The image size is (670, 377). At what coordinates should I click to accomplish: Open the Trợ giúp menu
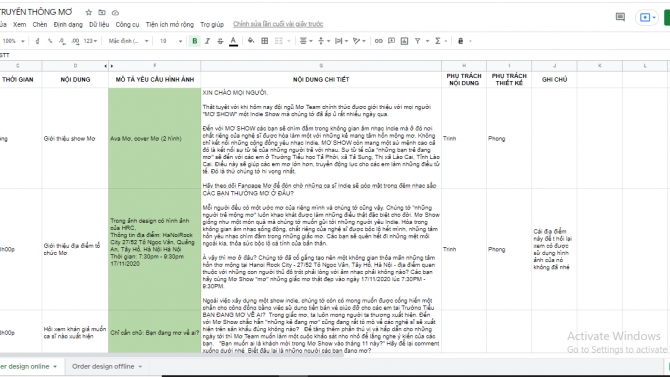click(x=212, y=24)
